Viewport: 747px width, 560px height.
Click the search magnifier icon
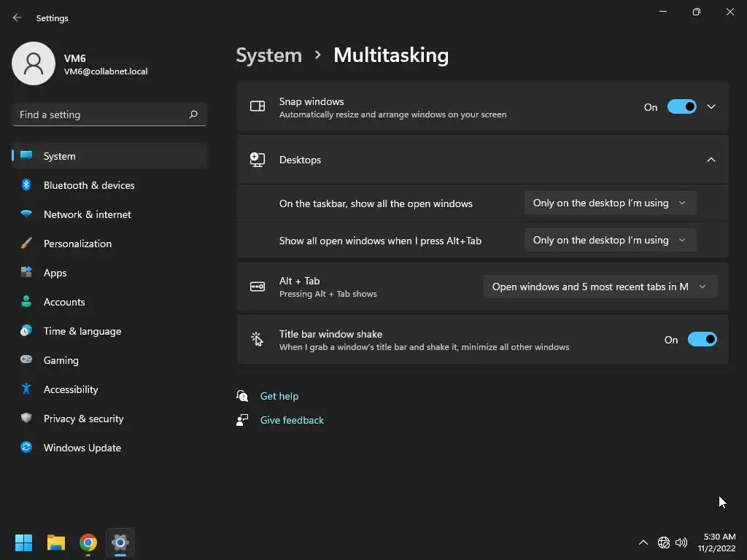click(x=193, y=114)
